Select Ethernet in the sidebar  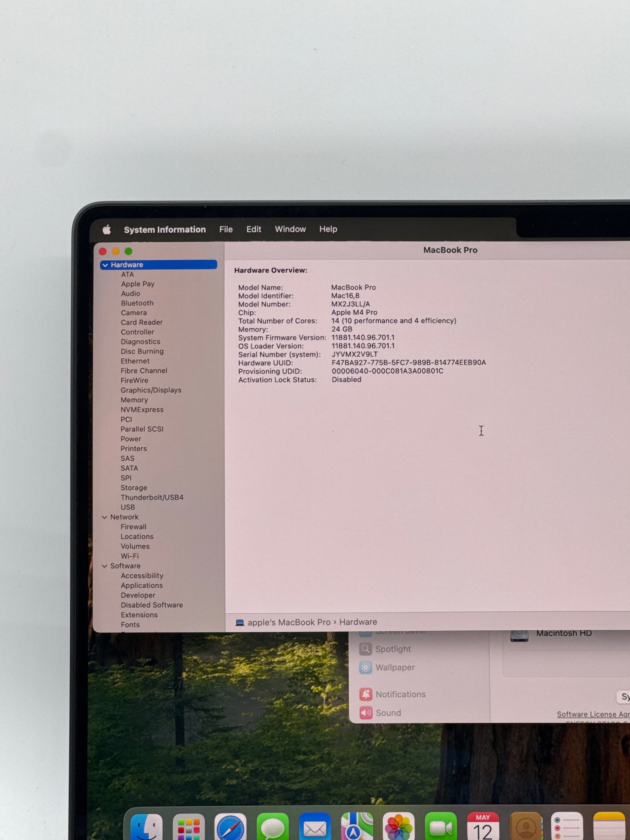pyautogui.click(x=135, y=361)
